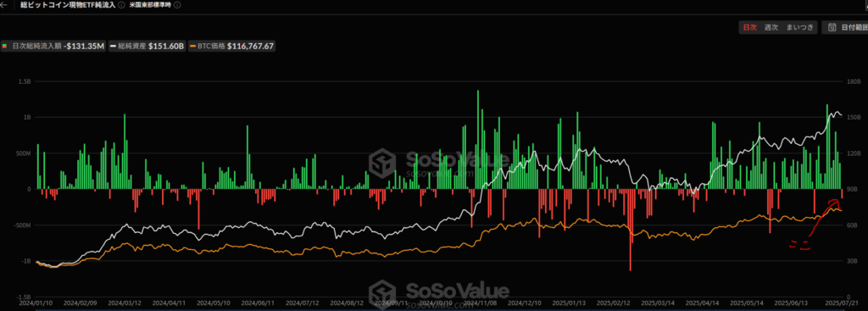Screen dimensions: 868x311
Task: Switch to the 週次 weekly tab
Action: [771, 27]
